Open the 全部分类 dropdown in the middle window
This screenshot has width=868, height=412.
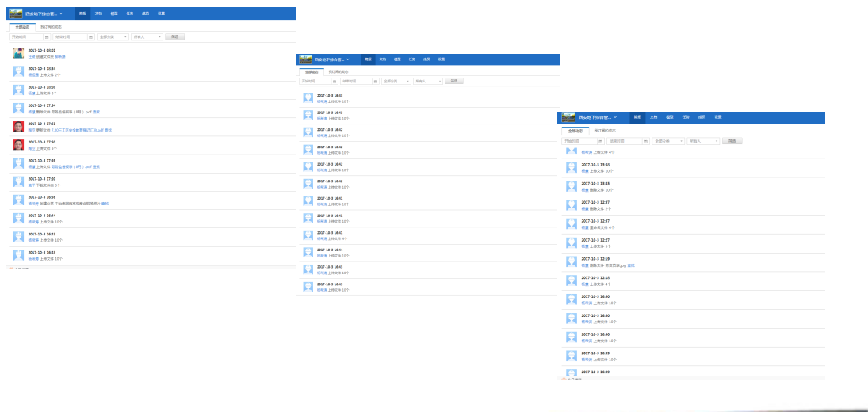pyautogui.click(x=396, y=81)
